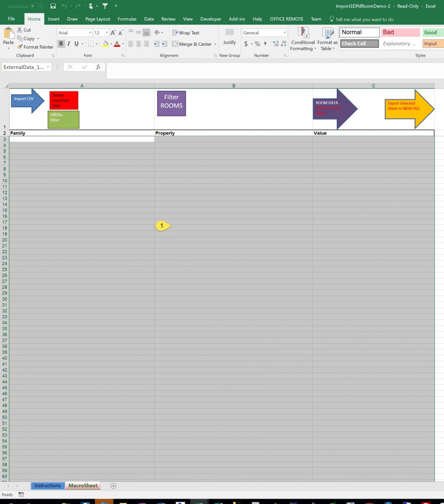Screen dimensions: 444x504
Task: Expand the General number format dropdown
Action: point(285,33)
